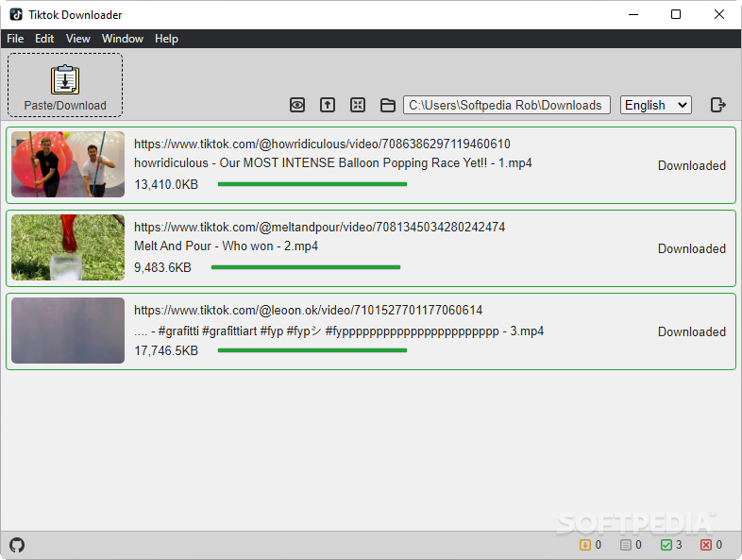
Task: Click the 17,746.5KB progress bar
Action: click(x=312, y=350)
